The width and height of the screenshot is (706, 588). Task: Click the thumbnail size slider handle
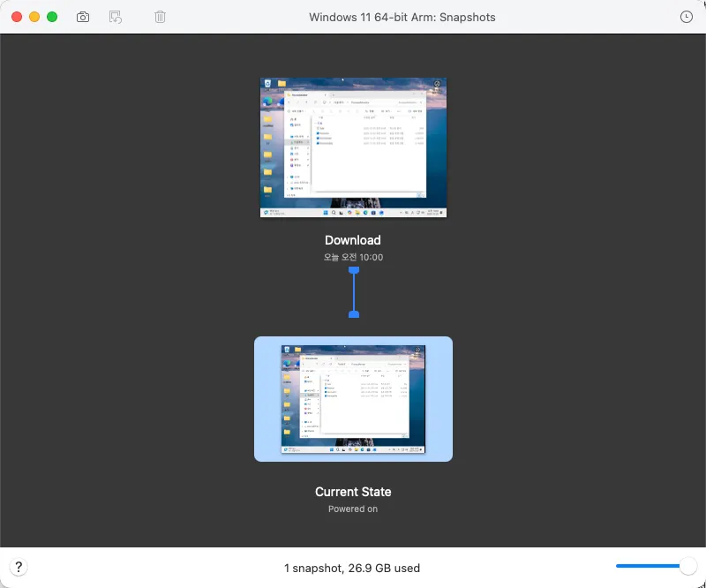[x=688, y=566]
